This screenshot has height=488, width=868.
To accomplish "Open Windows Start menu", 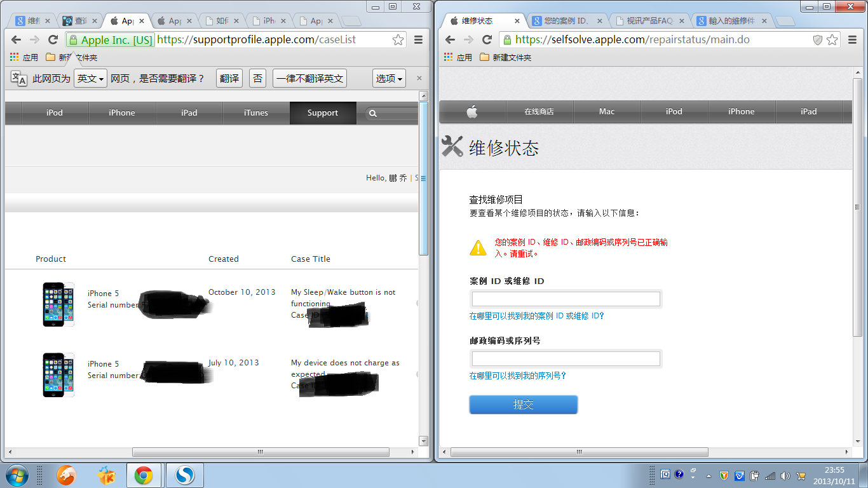I will (17, 475).
